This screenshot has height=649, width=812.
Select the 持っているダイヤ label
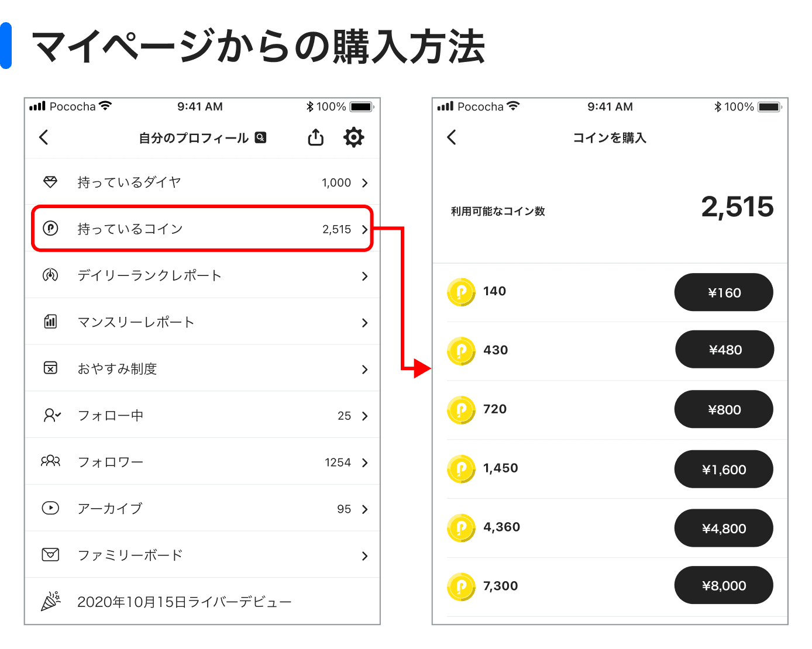click(x=129, y=182)
